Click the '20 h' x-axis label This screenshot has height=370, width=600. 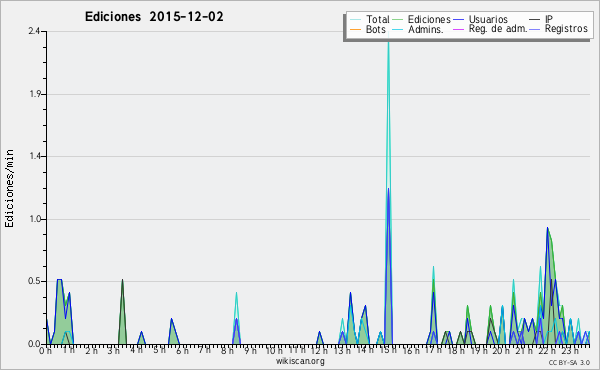501,350
